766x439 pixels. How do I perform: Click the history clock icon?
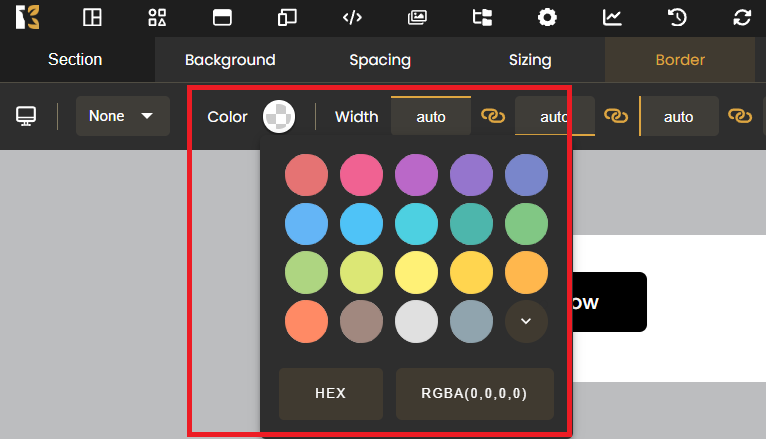677,17
